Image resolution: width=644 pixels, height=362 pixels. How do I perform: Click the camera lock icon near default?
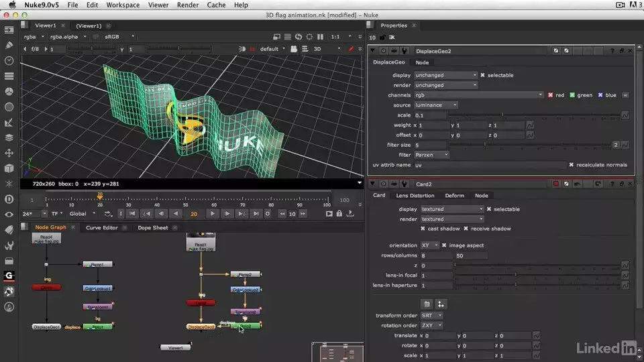click(294, 49)
